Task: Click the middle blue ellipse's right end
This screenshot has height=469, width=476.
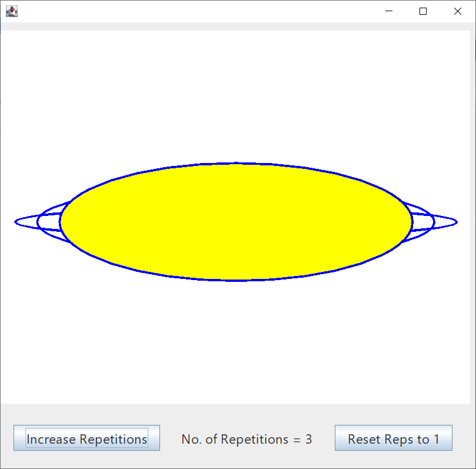Action: coord(434,222)
